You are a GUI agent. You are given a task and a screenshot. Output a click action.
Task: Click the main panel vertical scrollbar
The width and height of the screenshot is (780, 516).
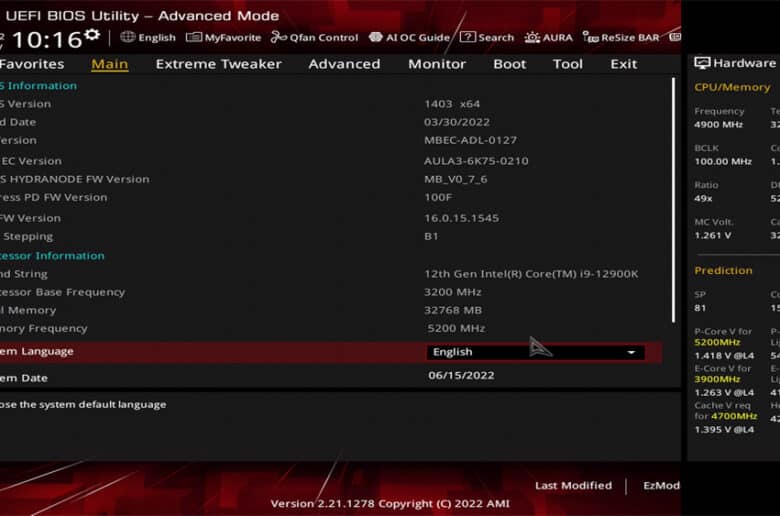(x=674, y=200)
